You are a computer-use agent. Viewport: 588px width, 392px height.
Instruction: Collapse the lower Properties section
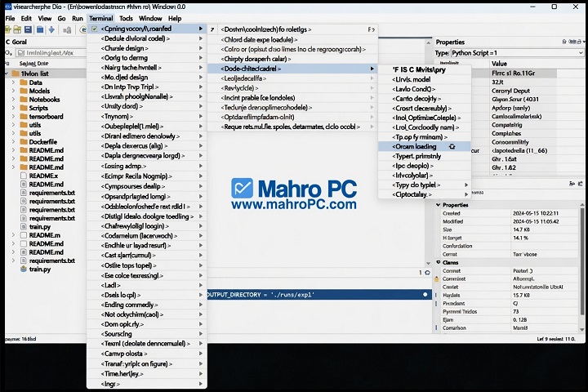coord(439,205)
